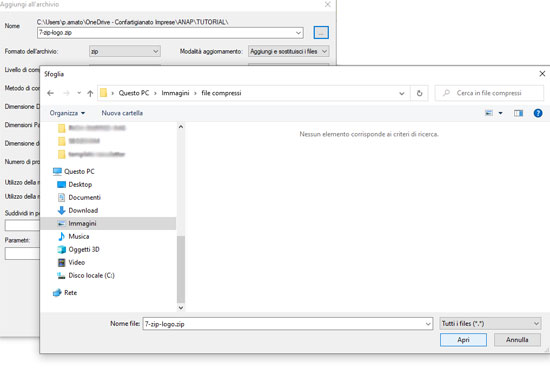Image resolution: width=550 pixels, height=368 pixels.
Task: Go up one folder level
Action: tap(90, 93)
